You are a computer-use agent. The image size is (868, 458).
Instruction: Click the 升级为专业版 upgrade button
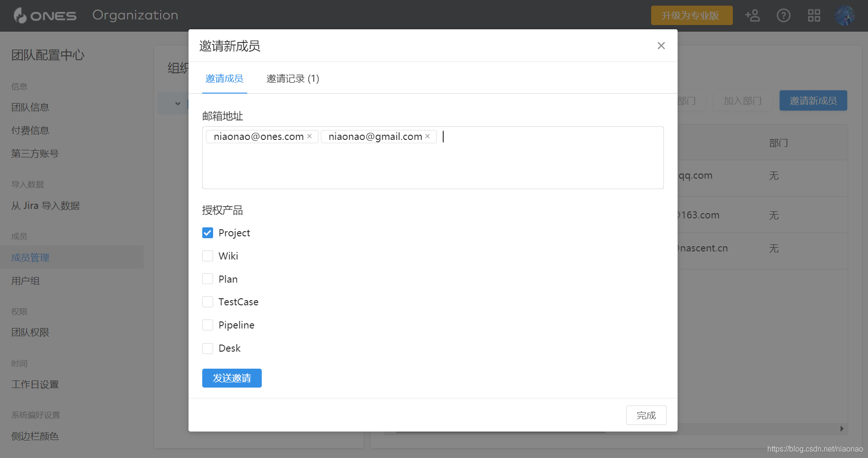pos(691,16)
